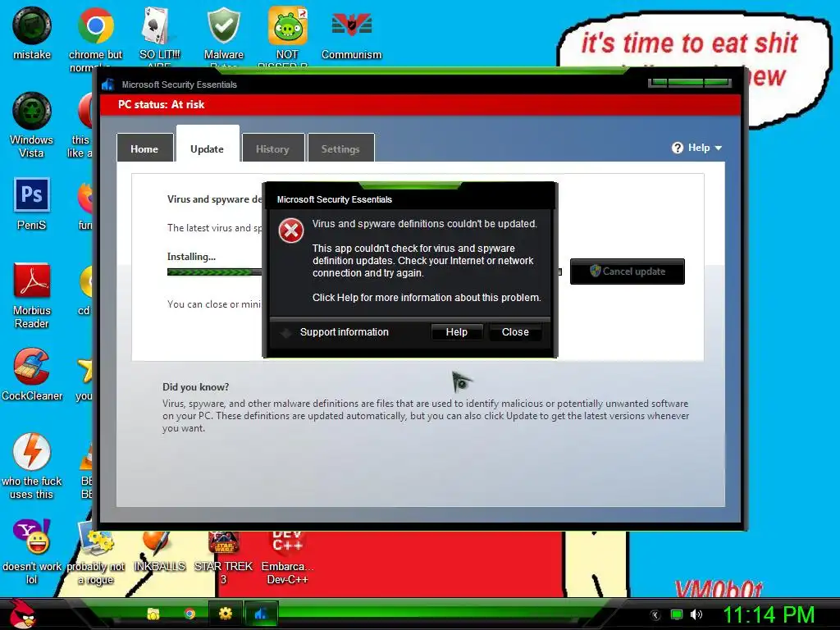The image size is (840, 630).
Task: Open the file folder taskbar icon
Action: click(153, 614)
